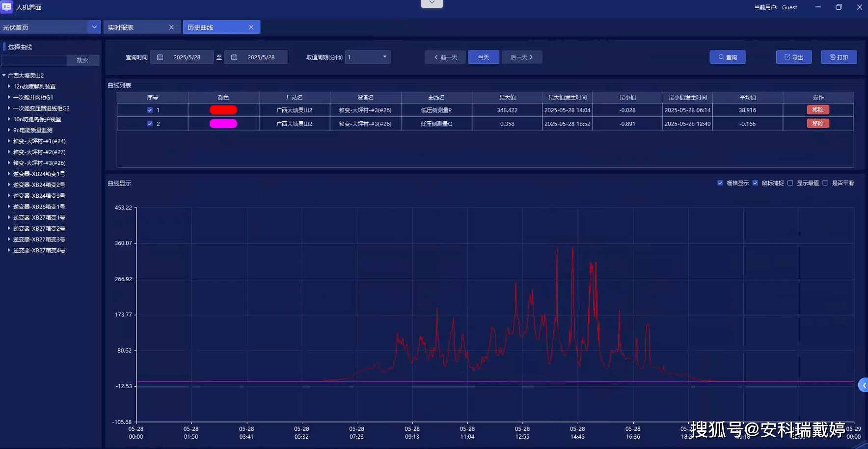This screenshot has width=868, height=449.
Task: Click the 搜索 search button
Action: pyautogui.click(x=82, y=60)
